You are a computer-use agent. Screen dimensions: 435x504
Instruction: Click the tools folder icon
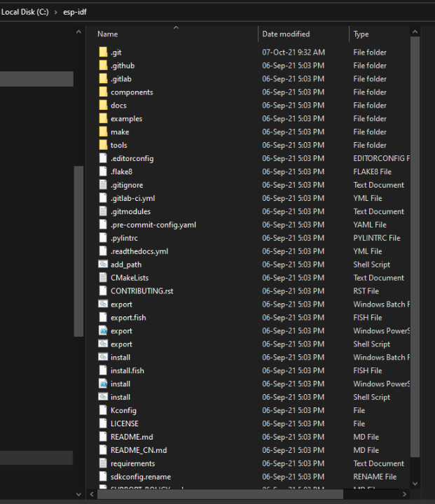coord(103,146)
